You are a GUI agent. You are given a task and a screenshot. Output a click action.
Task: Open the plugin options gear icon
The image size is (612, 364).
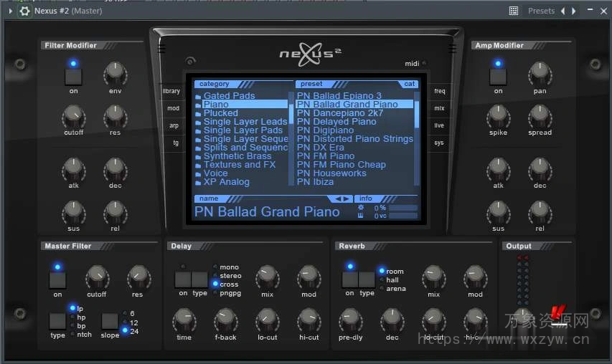[x=24, y=11]
